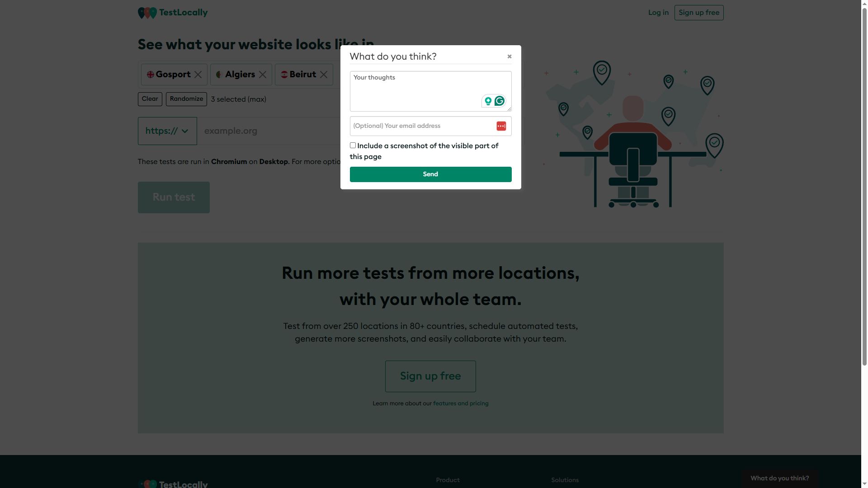The width and height of the screenshot is (868, 488).
Task: Close the What do you think dialog
Action: coord(509,56)
